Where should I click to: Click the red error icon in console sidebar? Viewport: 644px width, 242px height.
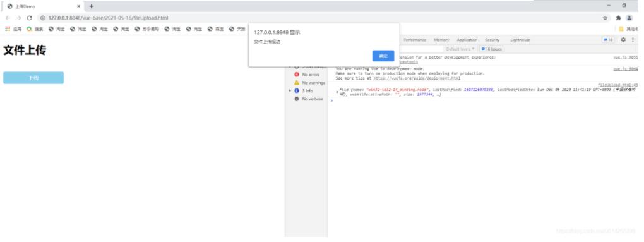click(x=297, y=75)
